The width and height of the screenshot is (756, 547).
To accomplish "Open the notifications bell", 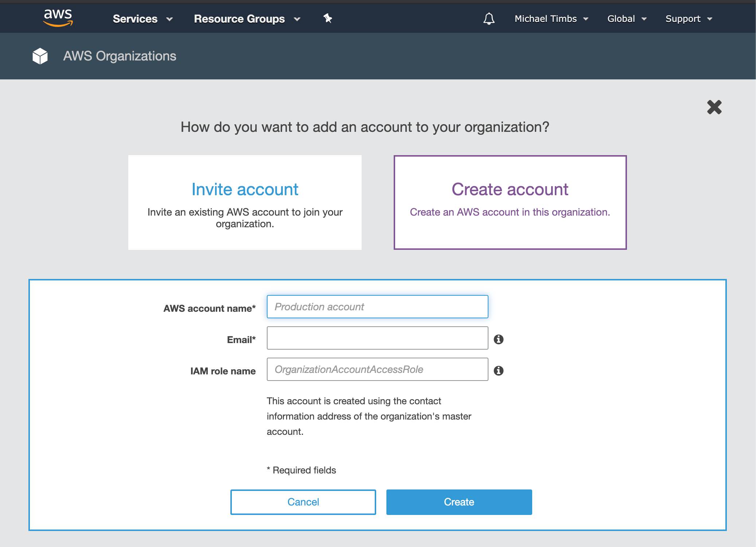I will coord(489,19).
